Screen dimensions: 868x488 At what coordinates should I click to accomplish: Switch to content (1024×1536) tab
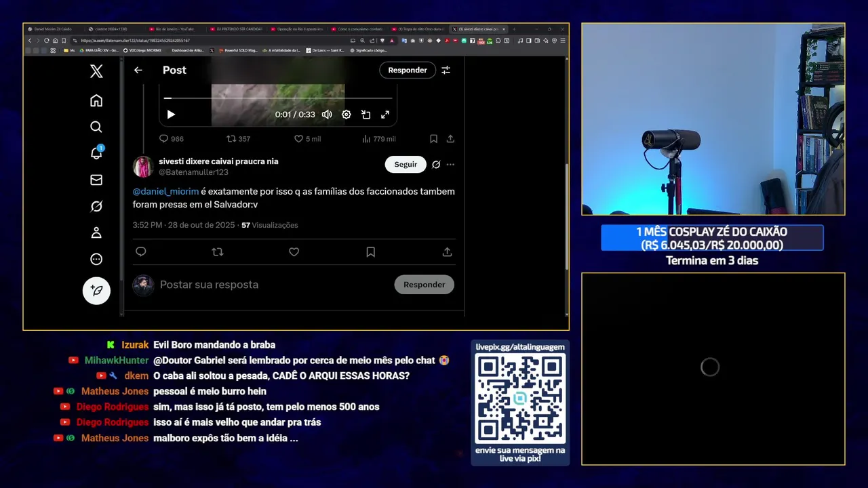tap(112, 29)
